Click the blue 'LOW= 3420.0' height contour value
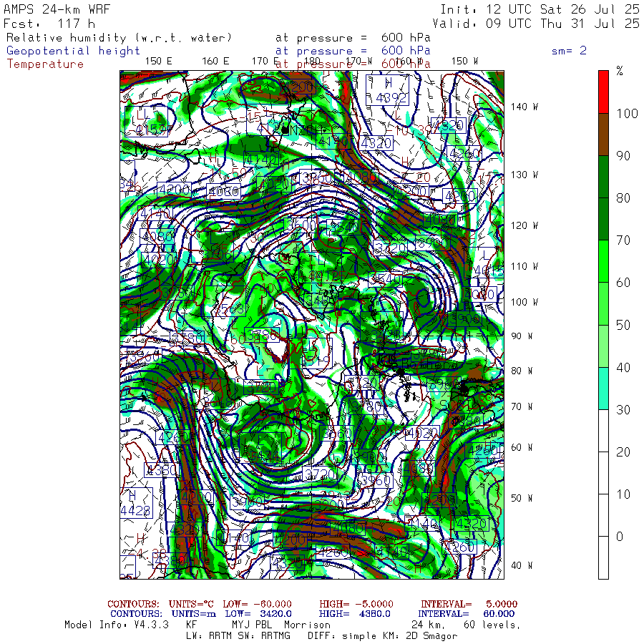The width and height of the screenshot is (644, 644). click(258, 614)
